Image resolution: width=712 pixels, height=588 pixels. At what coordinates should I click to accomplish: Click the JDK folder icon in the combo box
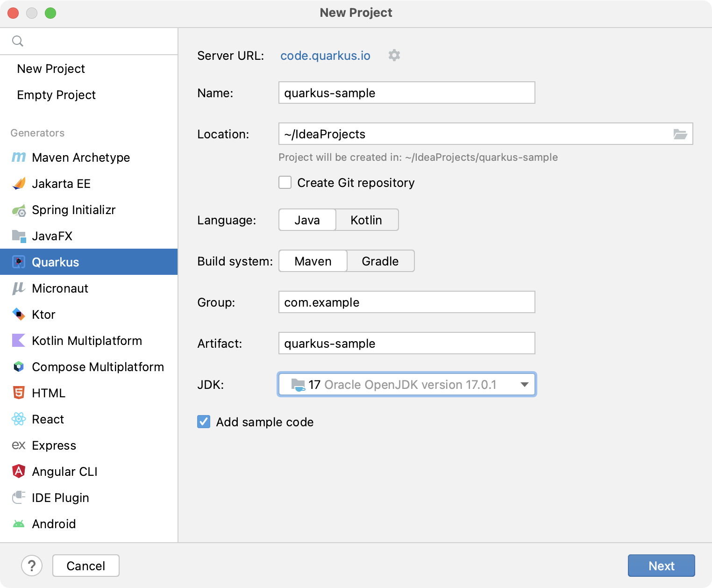[x=298, y=385]
